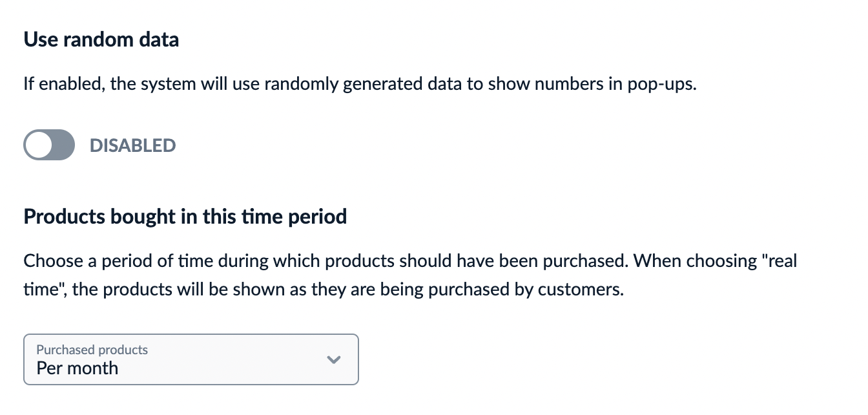Click the small Purchased products field label

point(92,350)
